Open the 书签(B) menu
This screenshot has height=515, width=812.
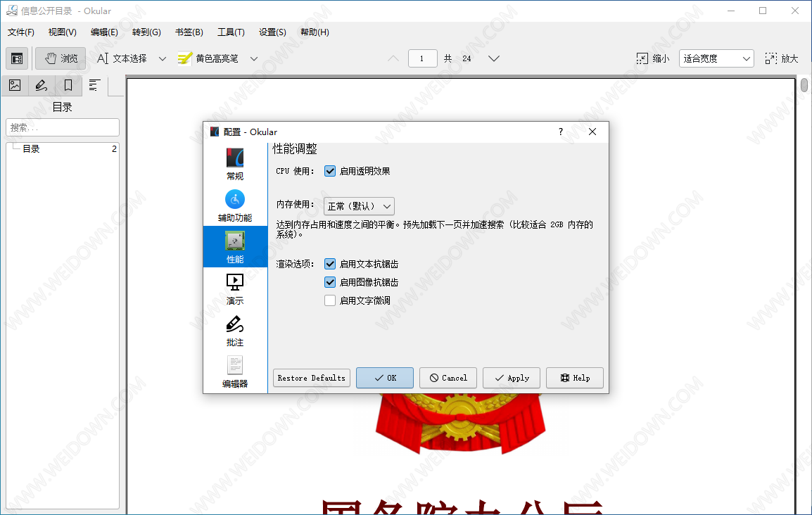click(189, 32)
